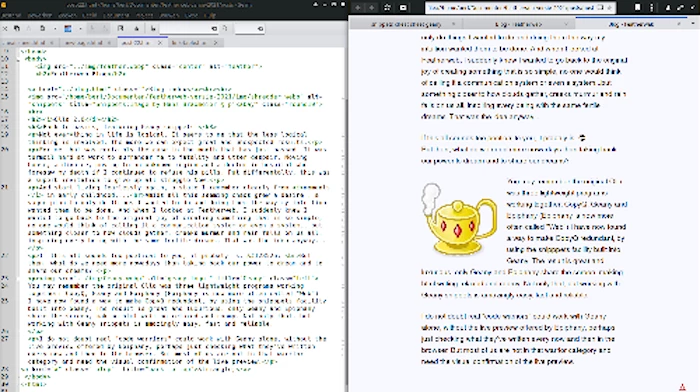The width and height of the screenshot is (700, 392).
Task: Click the bookmarks icon left of the three-dot menu
Action: [x=638, y=8]
